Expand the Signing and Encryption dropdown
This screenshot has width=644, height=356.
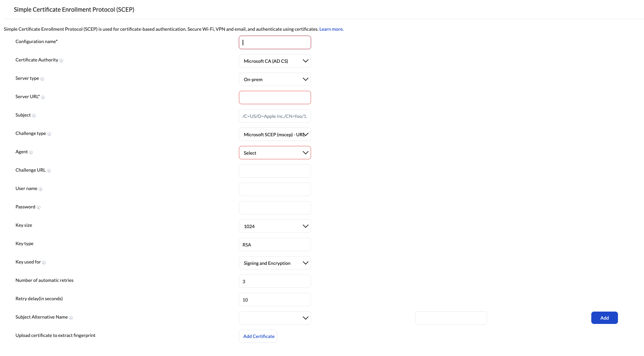coord(275,263)
